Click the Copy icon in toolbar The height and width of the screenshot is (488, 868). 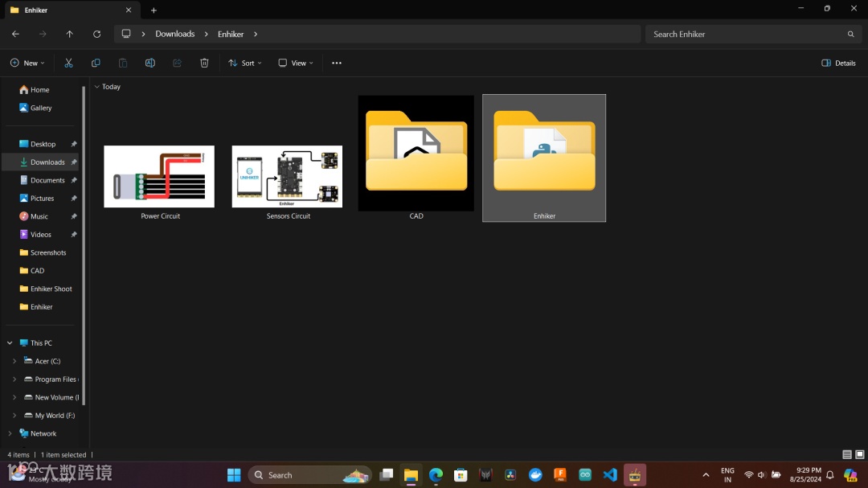(96, 63)
